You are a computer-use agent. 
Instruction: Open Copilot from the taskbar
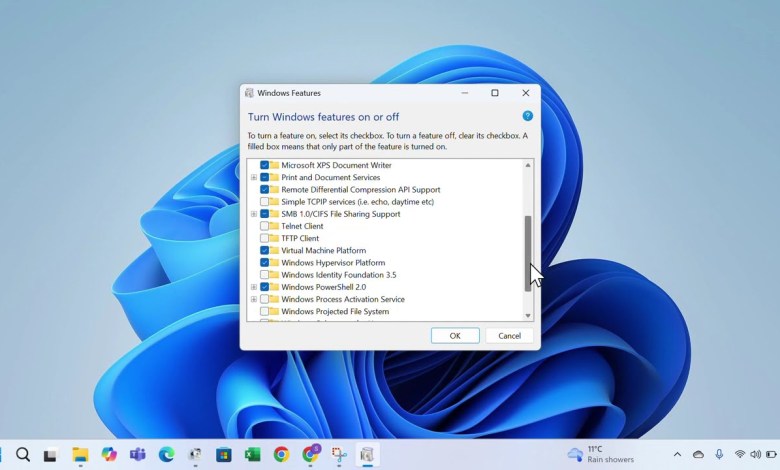point(109,454)
